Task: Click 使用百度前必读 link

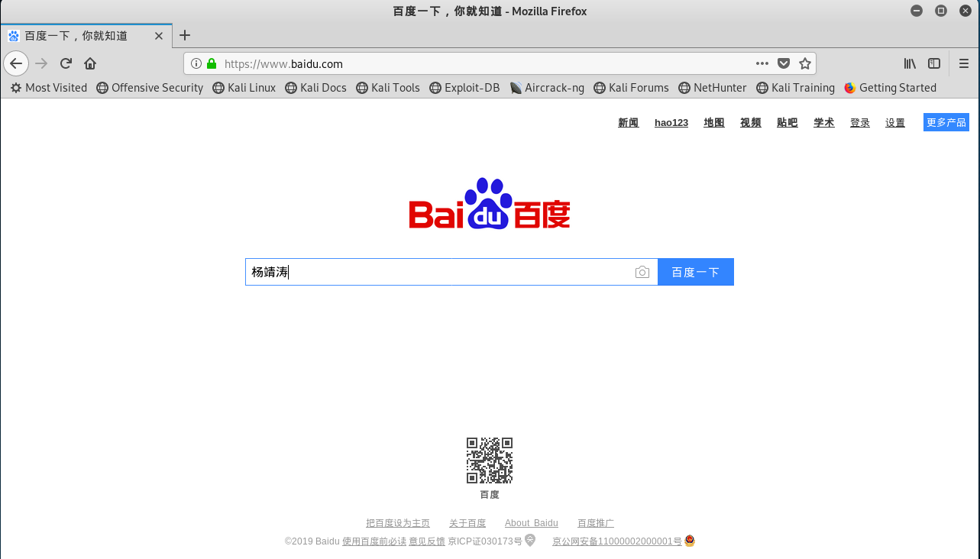Action: pyautogui.click(x=374, y=541)
